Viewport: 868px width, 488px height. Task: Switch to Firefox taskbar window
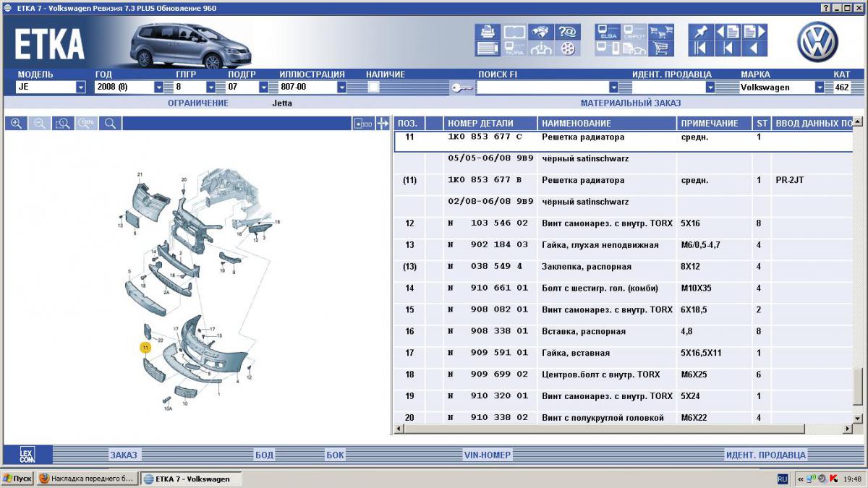[87, 479]
